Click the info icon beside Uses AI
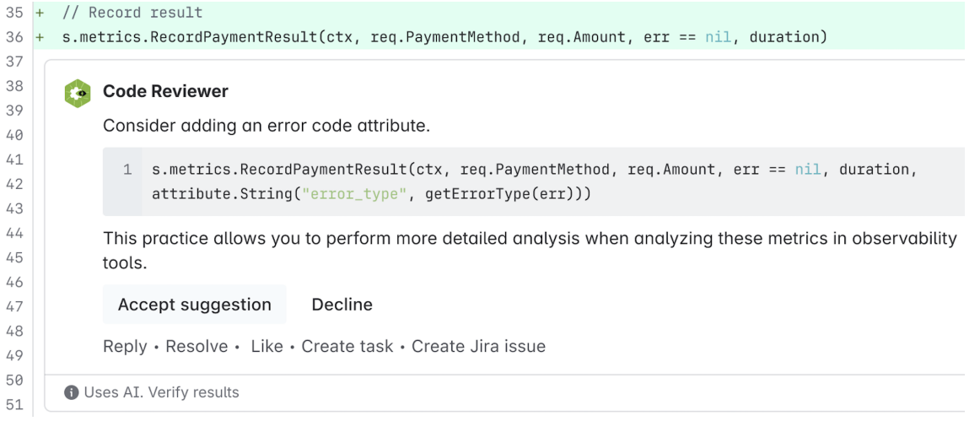The width and height of the screenshot is (980, 421). coord(72,392)
